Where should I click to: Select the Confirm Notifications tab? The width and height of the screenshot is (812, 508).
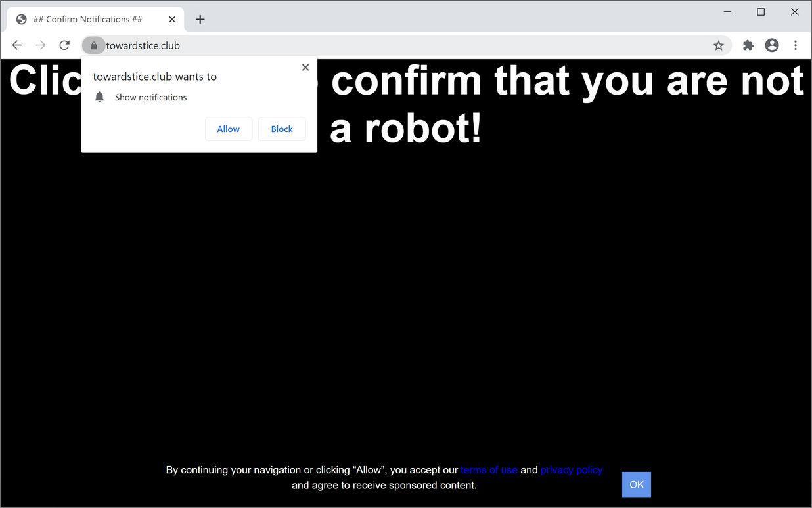click(x=92, y=18)
